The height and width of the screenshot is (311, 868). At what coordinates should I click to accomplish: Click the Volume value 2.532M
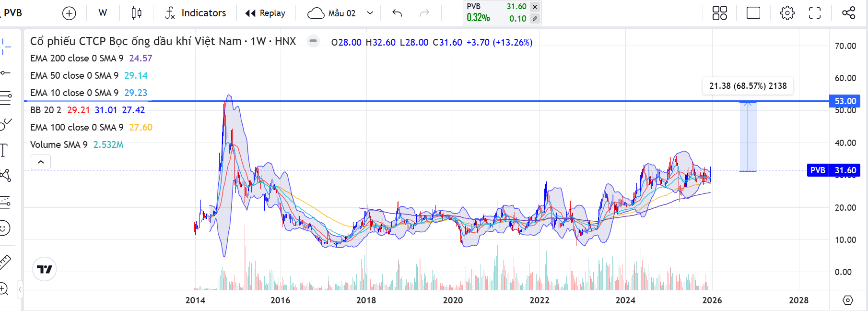point(108,144)
